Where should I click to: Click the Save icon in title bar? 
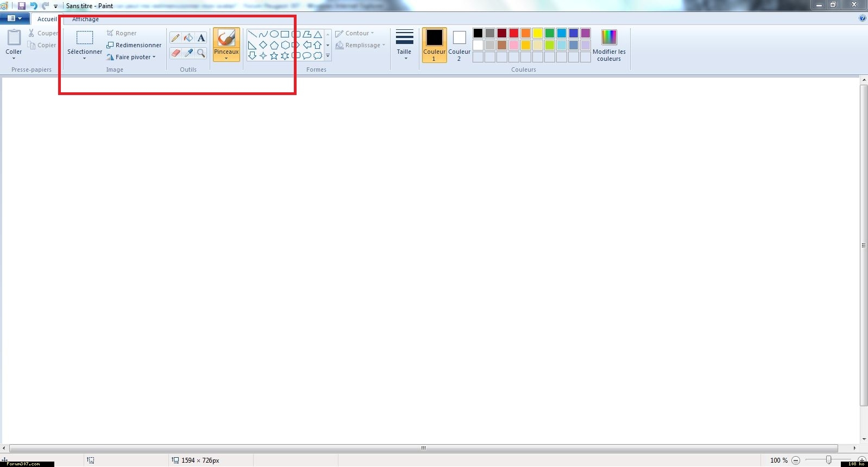pos(22,6)
